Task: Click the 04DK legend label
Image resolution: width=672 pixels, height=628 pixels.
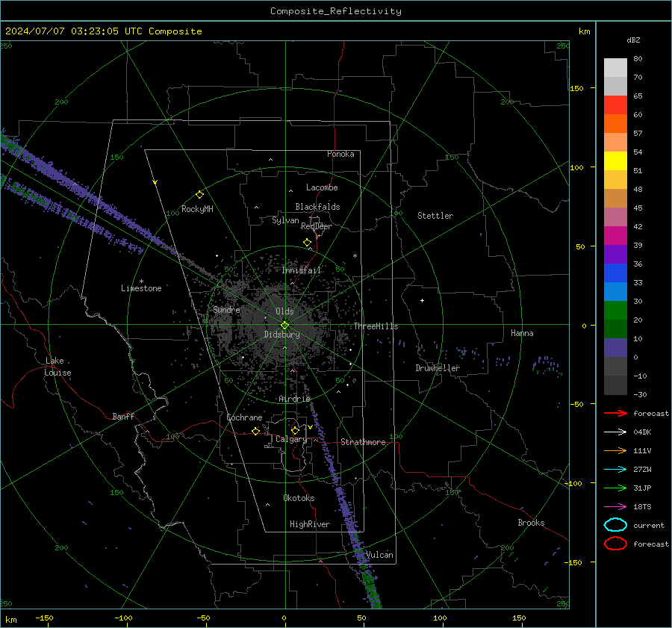Action: (642, 432)
